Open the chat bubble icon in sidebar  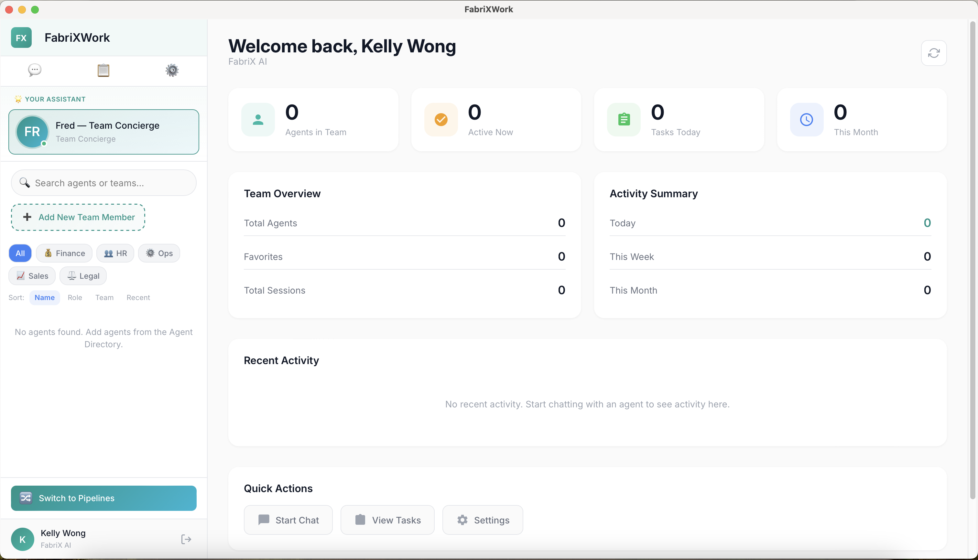click(35, 70)
